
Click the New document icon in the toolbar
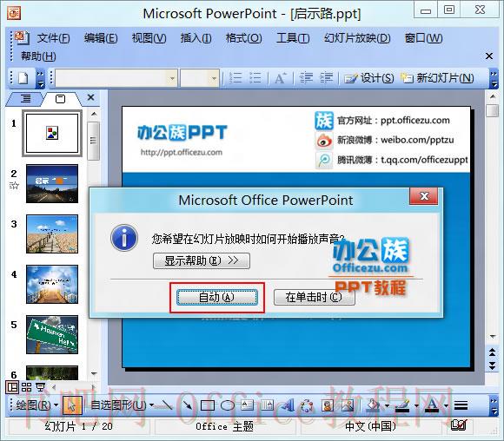(23, 78)
